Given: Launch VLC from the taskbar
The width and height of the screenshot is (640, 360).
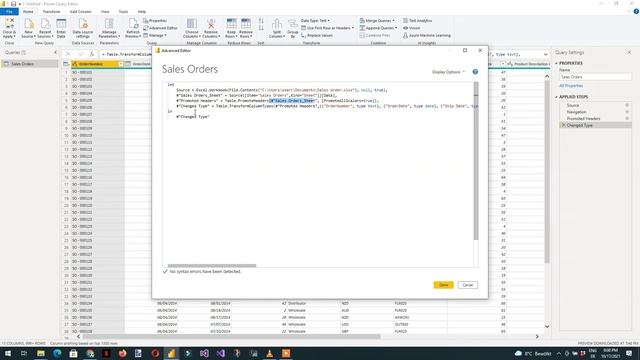Looking at the screenshot, I should (x=269, y=353).
